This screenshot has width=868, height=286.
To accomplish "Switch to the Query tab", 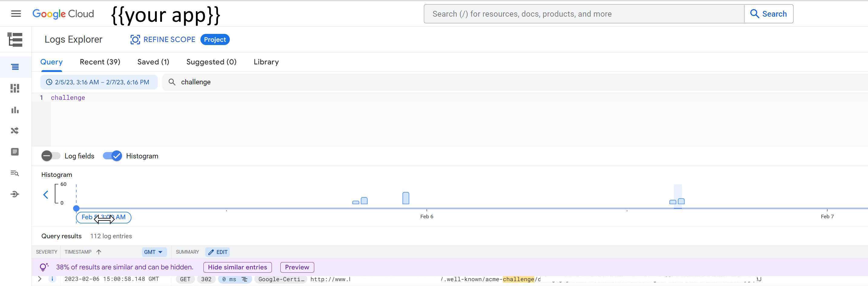I will click(x=51, y=62).
